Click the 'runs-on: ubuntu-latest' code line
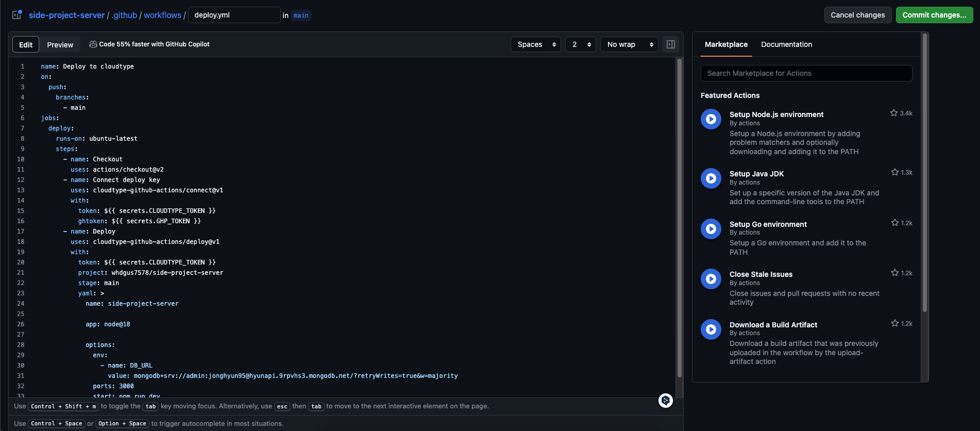980x431 pixels. [x=97, y=139]
